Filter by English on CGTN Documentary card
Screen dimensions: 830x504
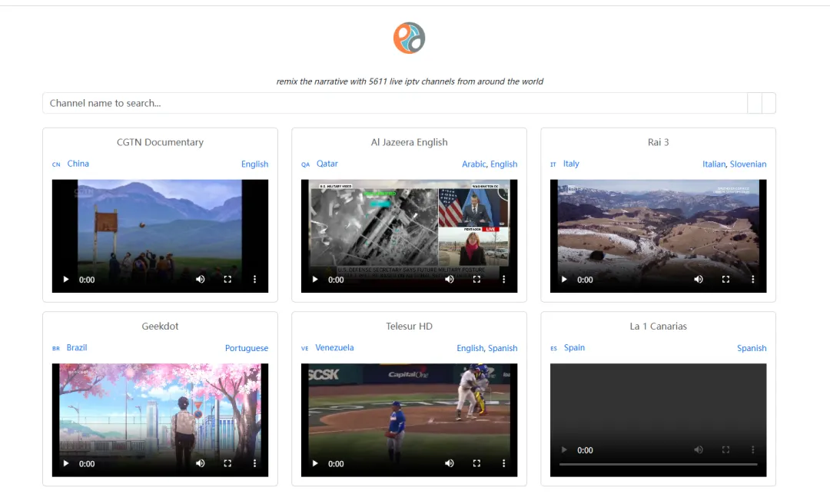pos(254,164)
